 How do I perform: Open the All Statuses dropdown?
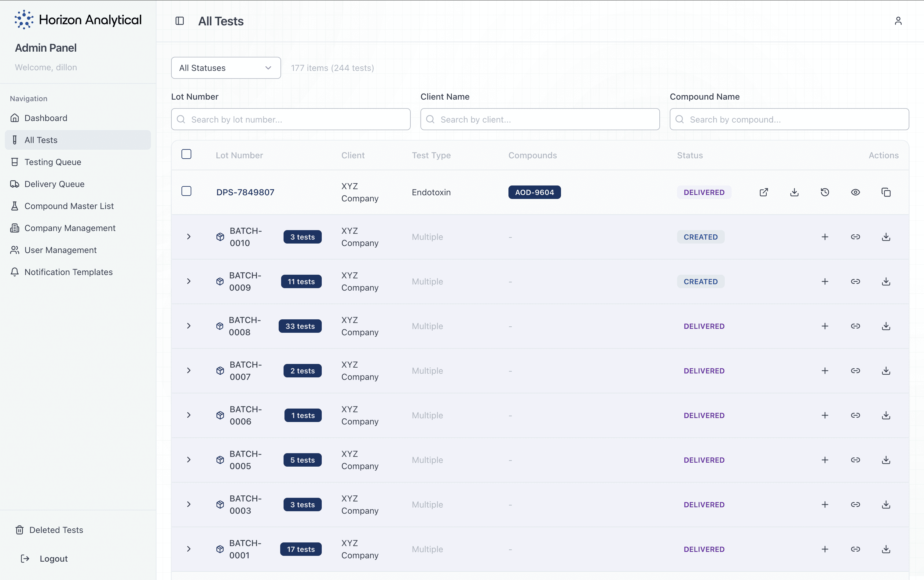(226, 68)
